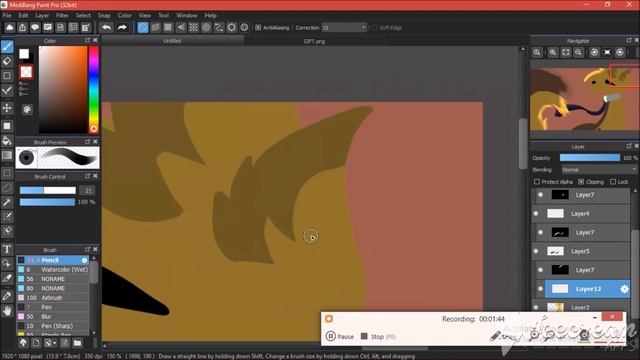The image size is (640, 360).
Task: Click the brush size value field 21
Action: click(87, 190)
